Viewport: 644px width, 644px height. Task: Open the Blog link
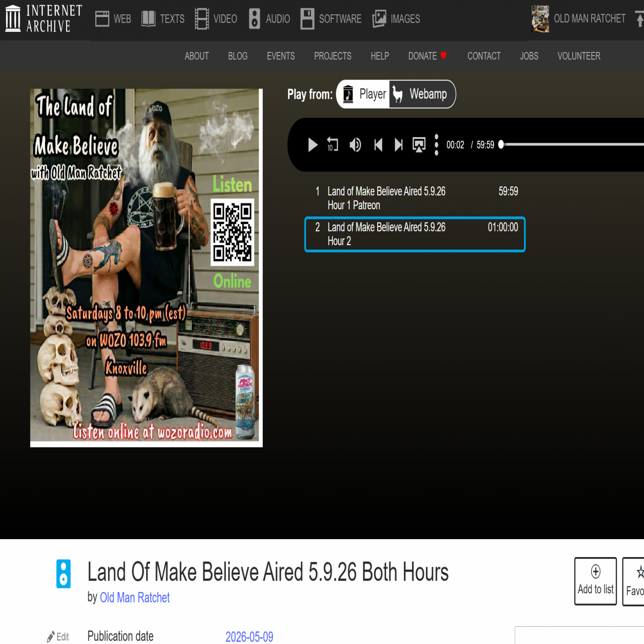(x=238, y=56)
